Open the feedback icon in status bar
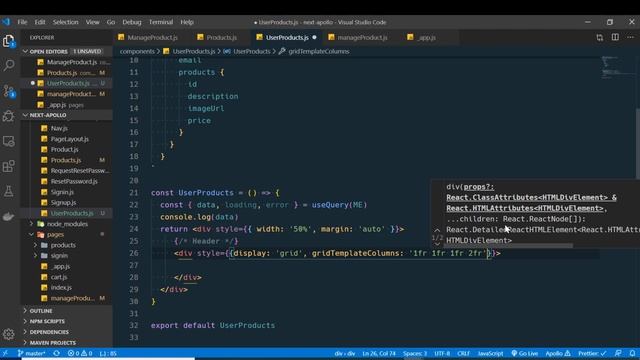The width and height of the screenshot is (640, 360). [618, 353]
